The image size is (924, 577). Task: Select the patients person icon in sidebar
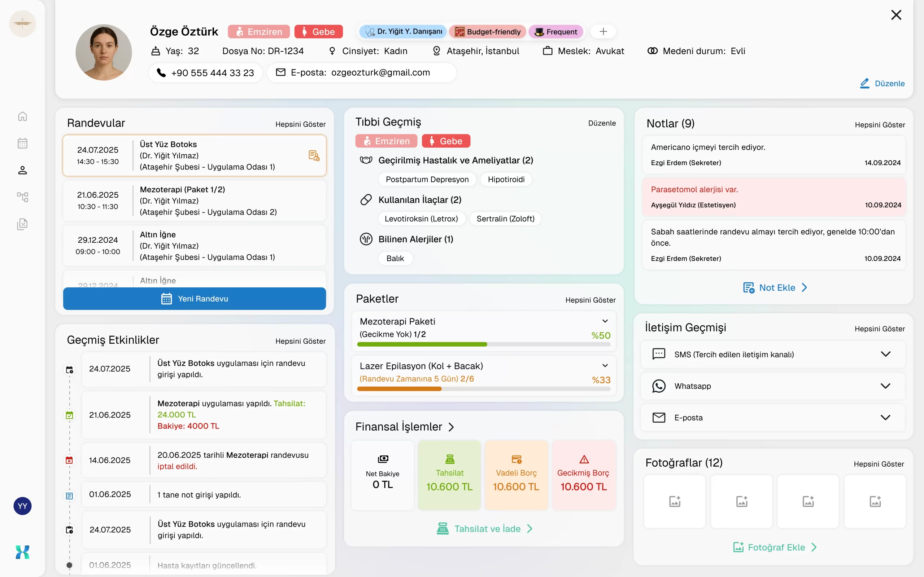tap(22, 170)
